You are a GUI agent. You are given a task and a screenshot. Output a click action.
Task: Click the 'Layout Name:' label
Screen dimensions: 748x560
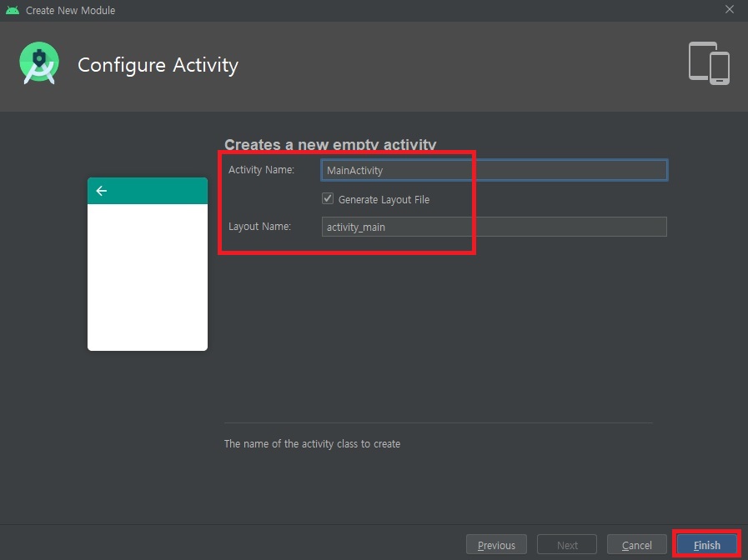259,227
